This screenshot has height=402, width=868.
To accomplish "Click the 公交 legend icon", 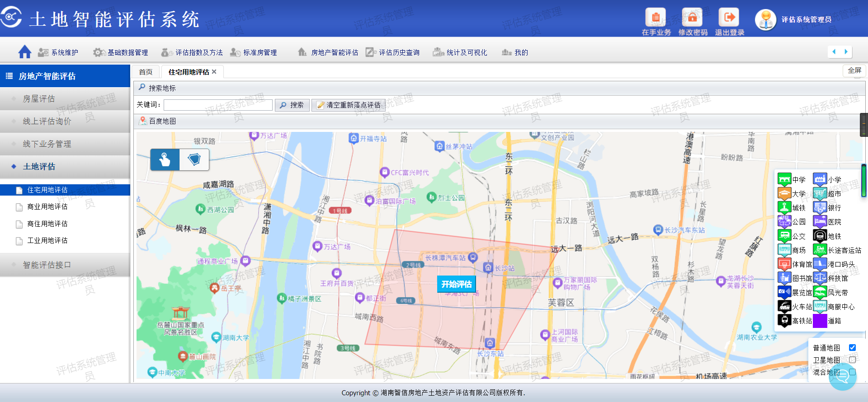I will [x=784, y=236].
